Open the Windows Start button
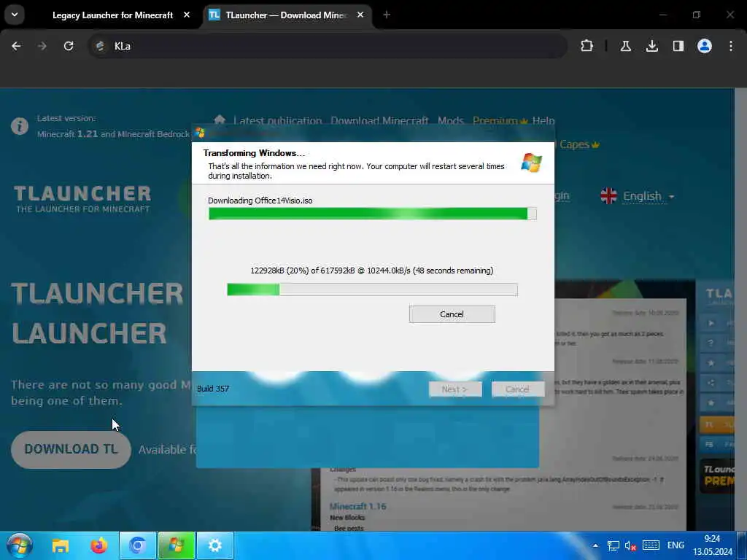The width and height of the screenshot is (747, 560). [x=20, y=545]
